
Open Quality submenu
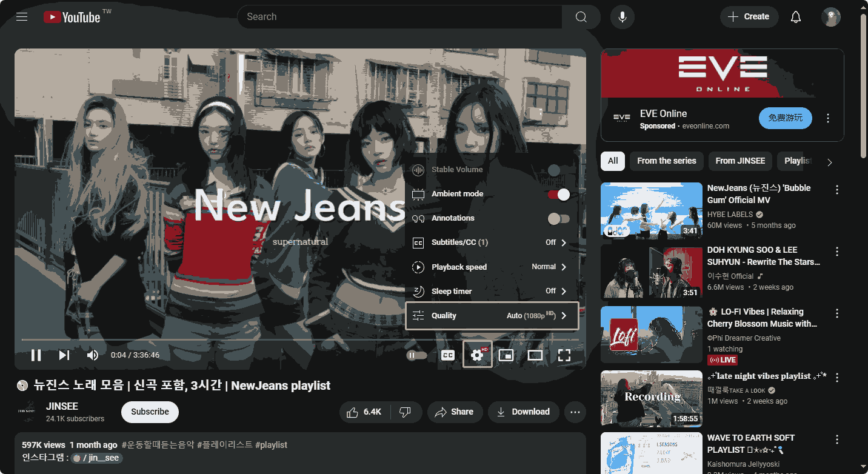coord(492,316)
